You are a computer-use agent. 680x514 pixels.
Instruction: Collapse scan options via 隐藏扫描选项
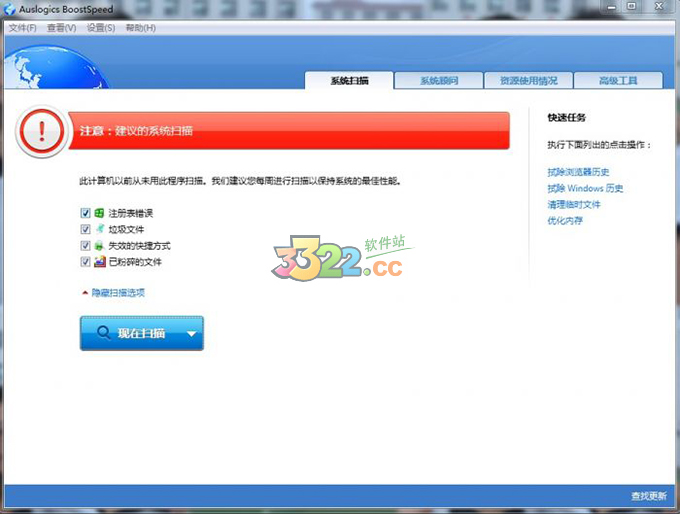118,293
